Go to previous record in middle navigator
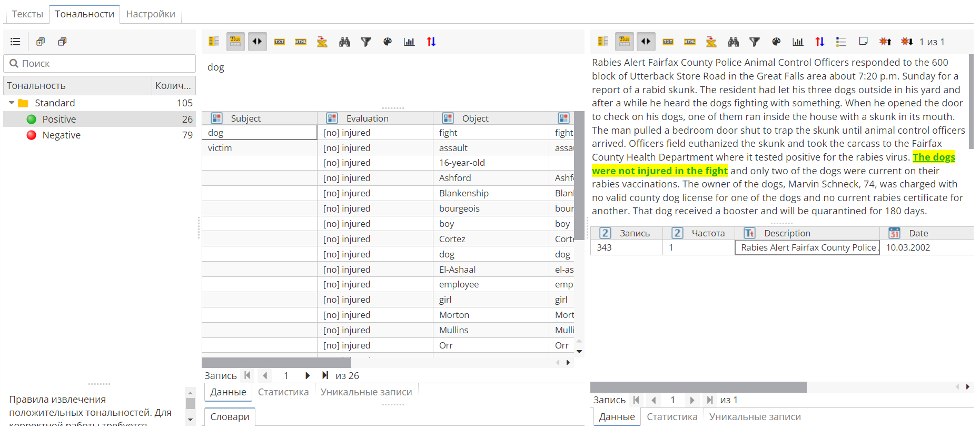 [x=265, y=375]
